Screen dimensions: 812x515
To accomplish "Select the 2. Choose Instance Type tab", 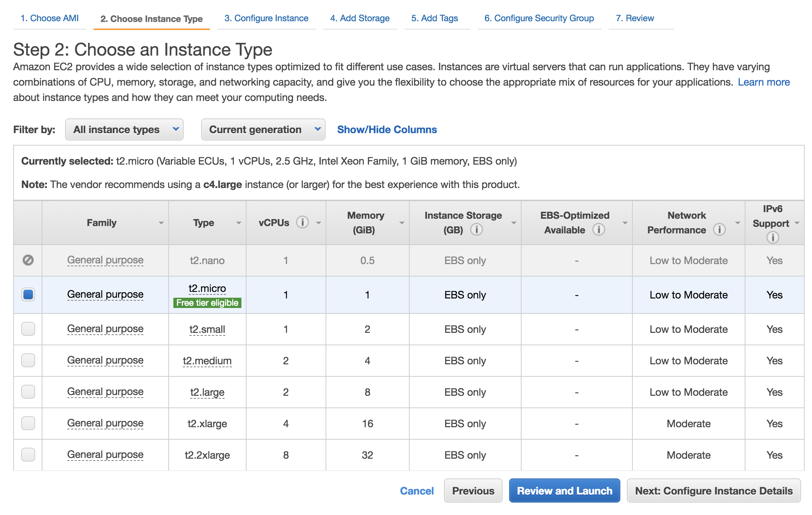I will pyautogui.click(x=151, y=19).
